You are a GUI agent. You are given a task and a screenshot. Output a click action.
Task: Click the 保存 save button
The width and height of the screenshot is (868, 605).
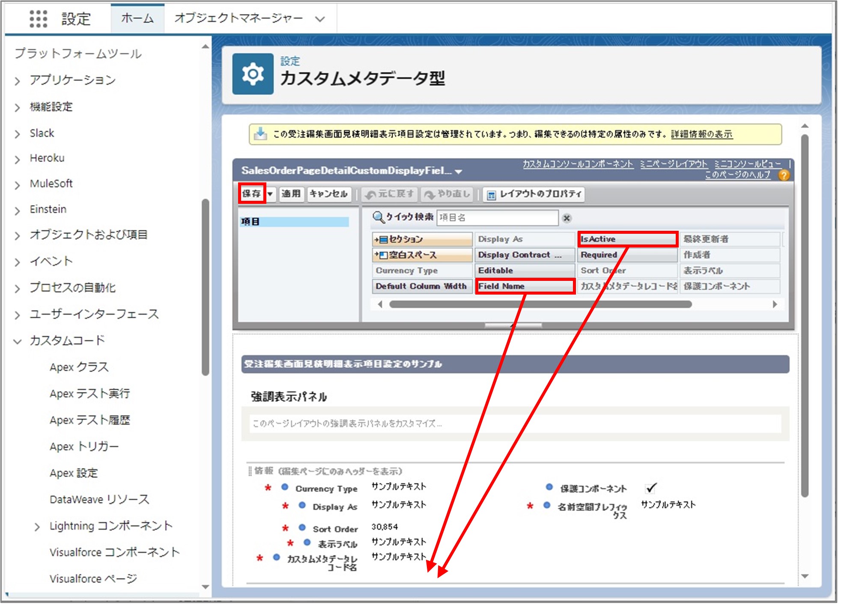[x=252, y=194]
